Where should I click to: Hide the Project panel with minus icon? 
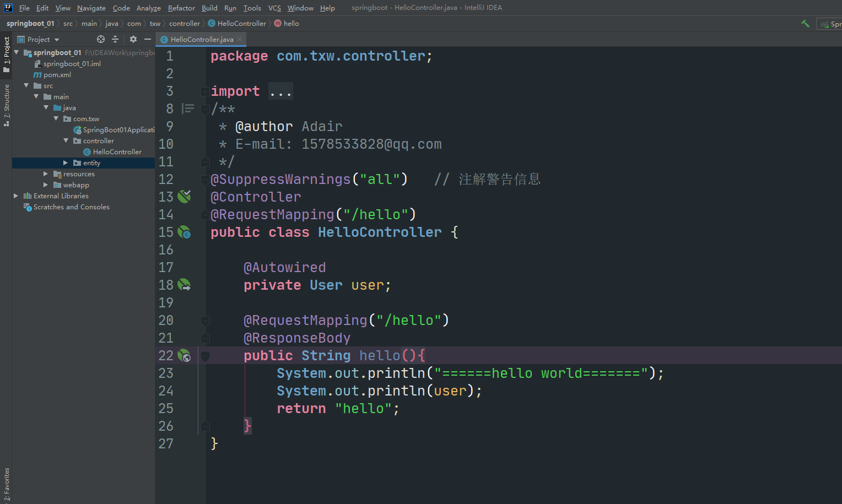coord(148,39)
